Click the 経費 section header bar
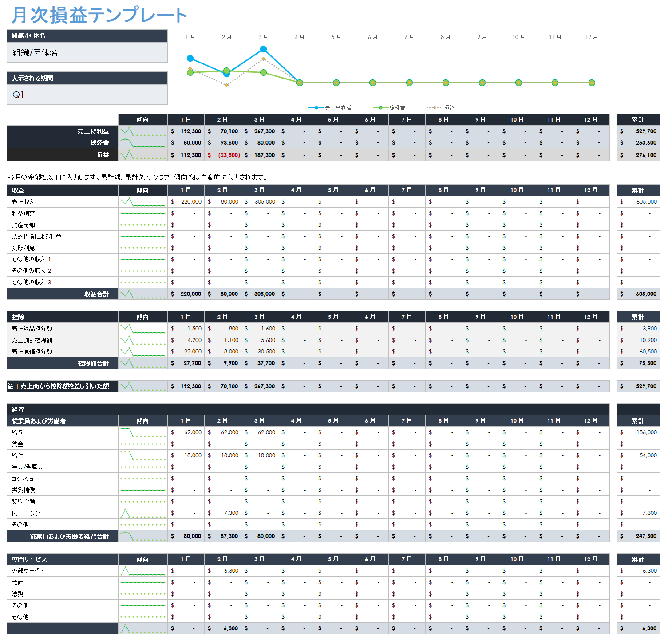The image size is (672, 640). coord(308,409)
